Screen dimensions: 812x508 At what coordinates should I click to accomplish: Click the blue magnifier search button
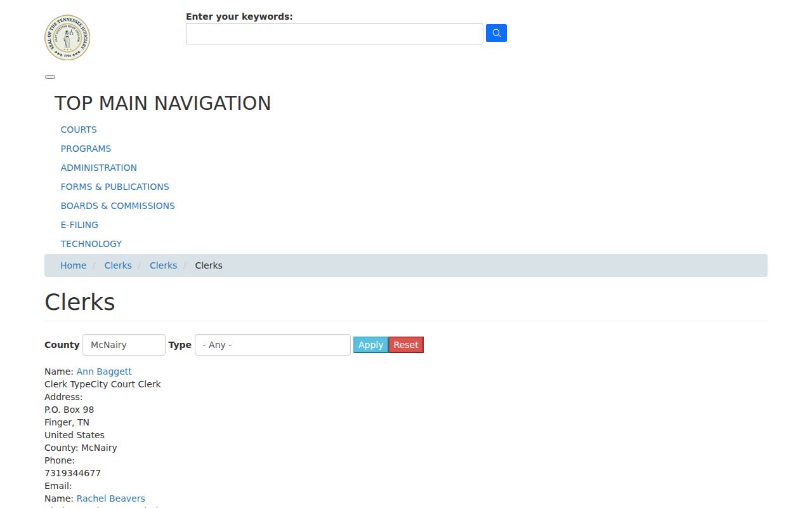point(496,33)
